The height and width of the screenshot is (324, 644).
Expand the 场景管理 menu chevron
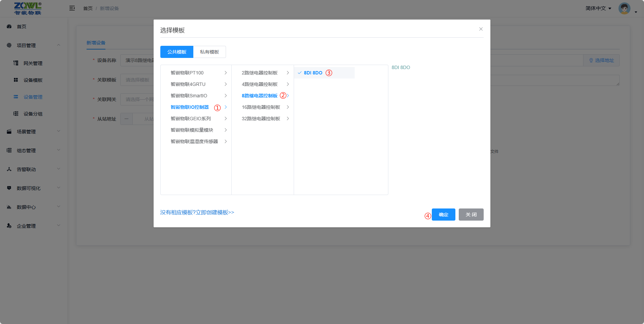[x=59, y=131]
